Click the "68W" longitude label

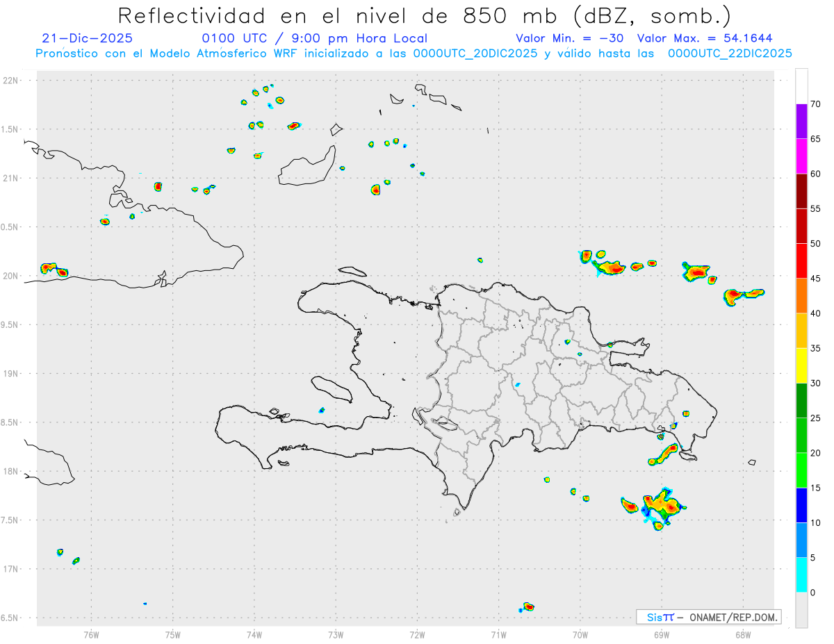(742, 634)
